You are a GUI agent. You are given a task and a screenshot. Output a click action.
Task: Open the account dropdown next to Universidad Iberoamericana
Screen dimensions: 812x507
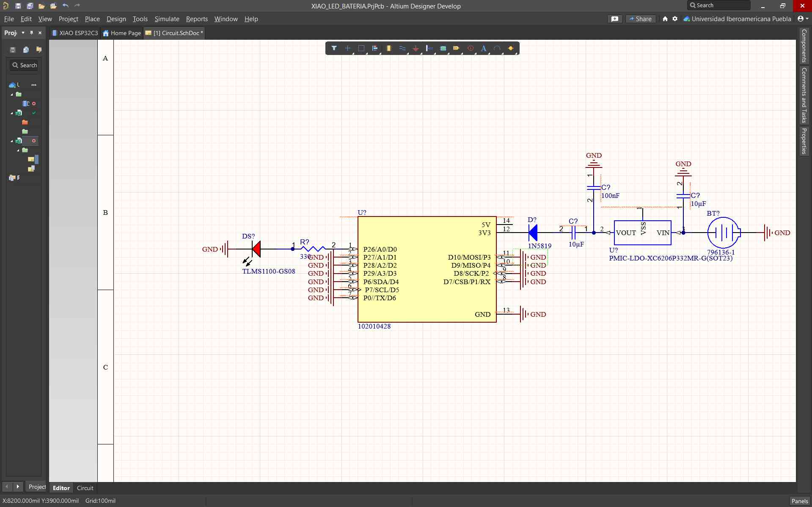(803, 19)
